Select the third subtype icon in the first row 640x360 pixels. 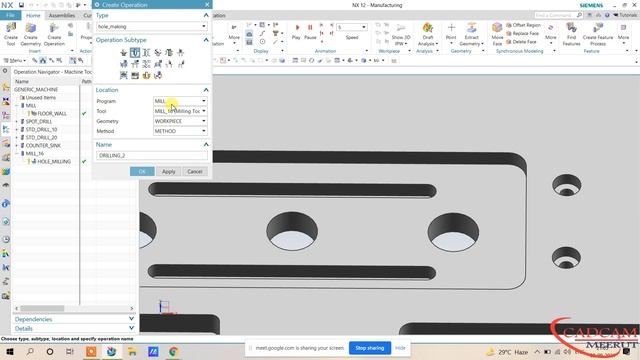pyautogui.click(x=146, y=53)
